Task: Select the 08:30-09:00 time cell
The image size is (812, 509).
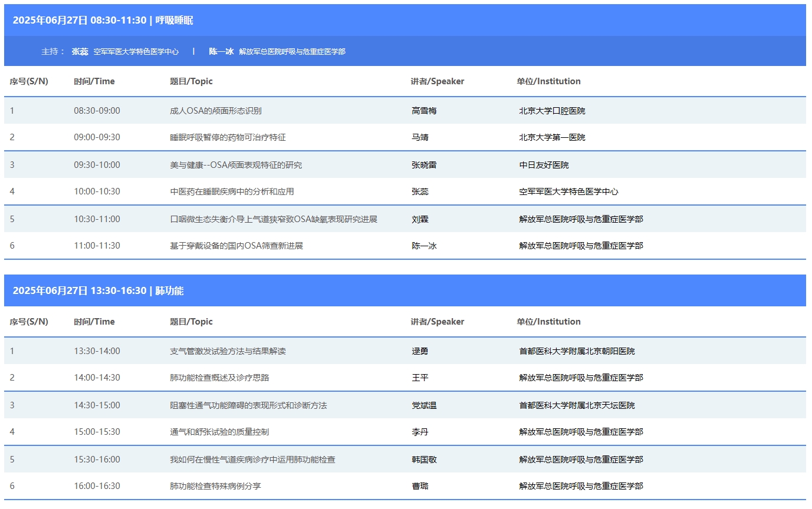Action: point(97,111)
